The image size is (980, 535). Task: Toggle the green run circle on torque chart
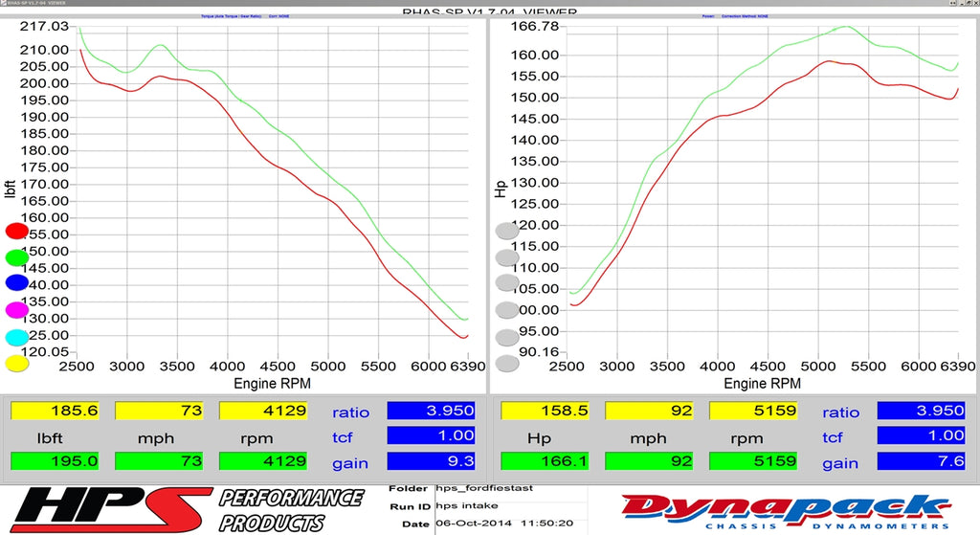click(x=17, y=256)
